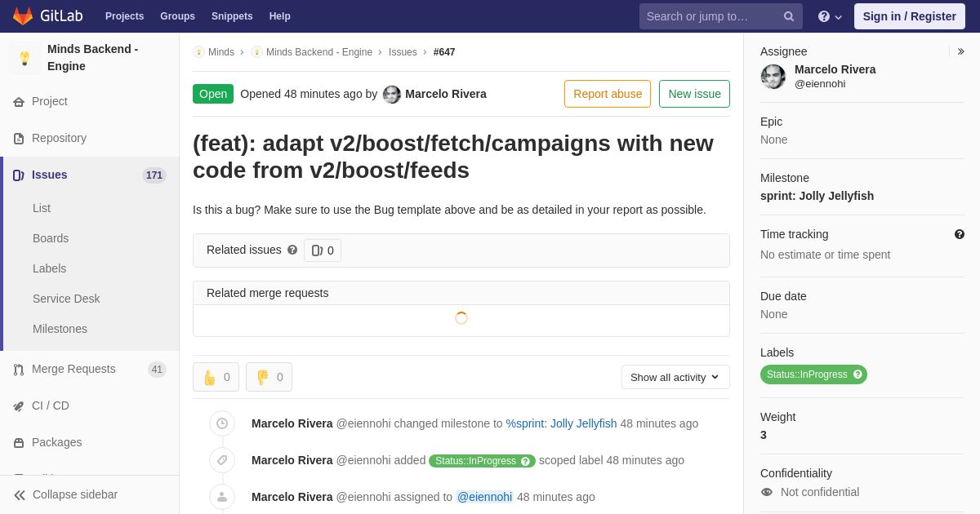Click Time tracking help icon
The width and height of the screenshot is (980, 514).
tap(960, 234)
